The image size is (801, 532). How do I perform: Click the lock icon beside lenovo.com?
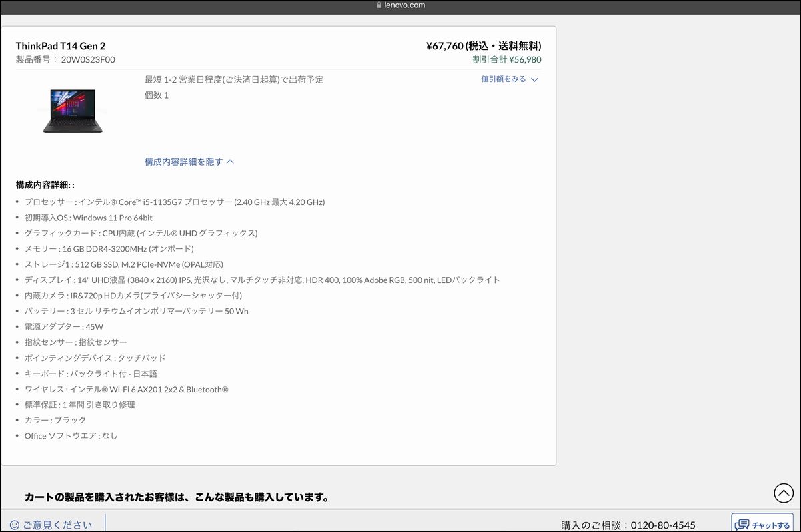point(380,5)
